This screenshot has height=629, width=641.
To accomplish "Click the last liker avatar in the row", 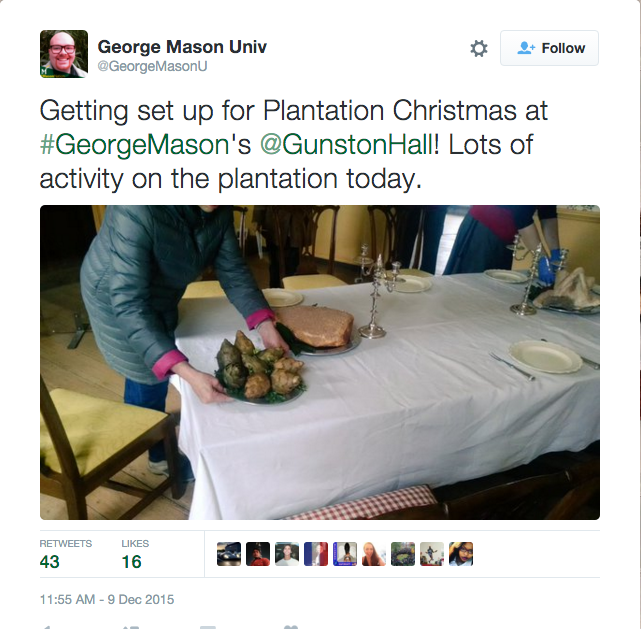I will point(461,554).
